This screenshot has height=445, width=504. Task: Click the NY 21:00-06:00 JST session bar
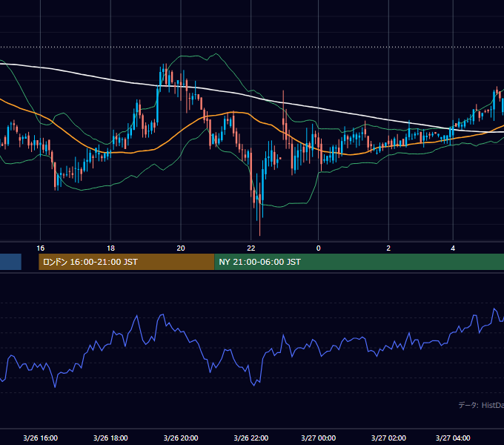pyautogui.click(x=359, y=262)
